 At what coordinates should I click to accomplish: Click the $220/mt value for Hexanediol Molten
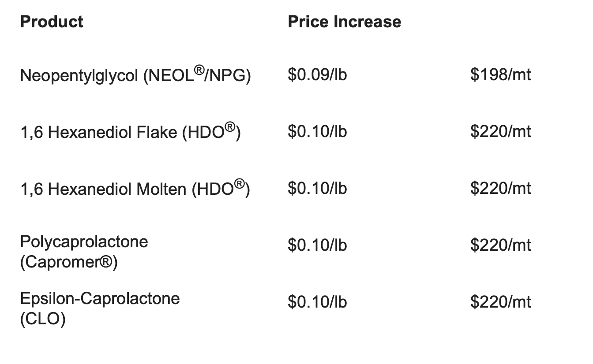pos(500,188)
